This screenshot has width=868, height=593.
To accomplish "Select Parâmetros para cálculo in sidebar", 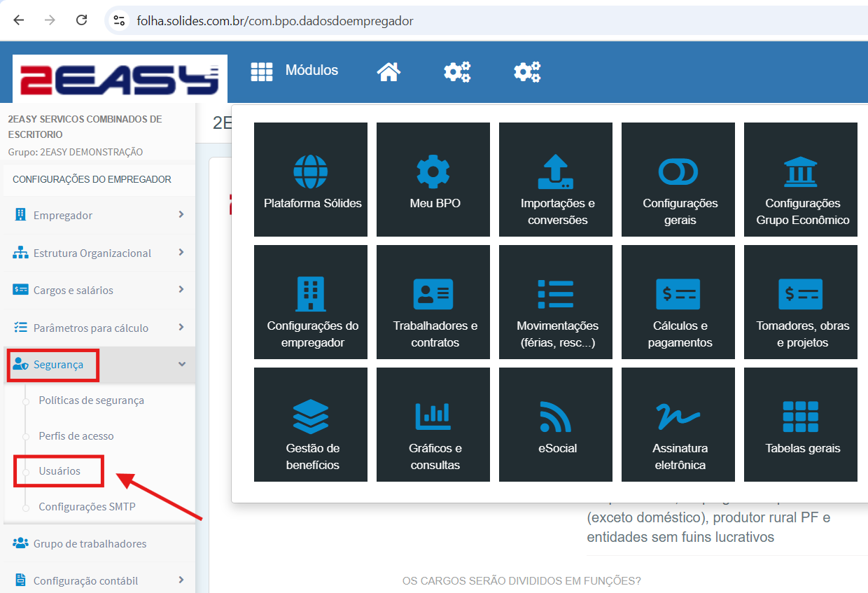I will pos(98,328).
